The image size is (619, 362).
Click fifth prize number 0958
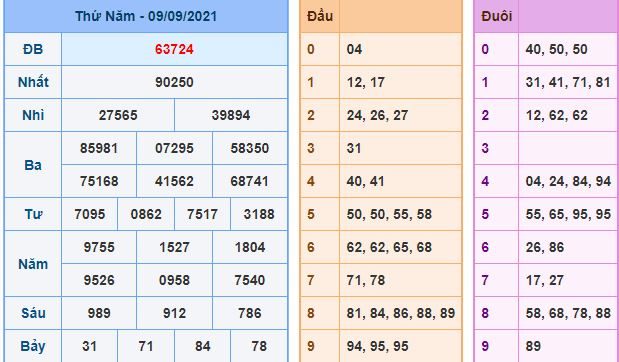point(174,280)
